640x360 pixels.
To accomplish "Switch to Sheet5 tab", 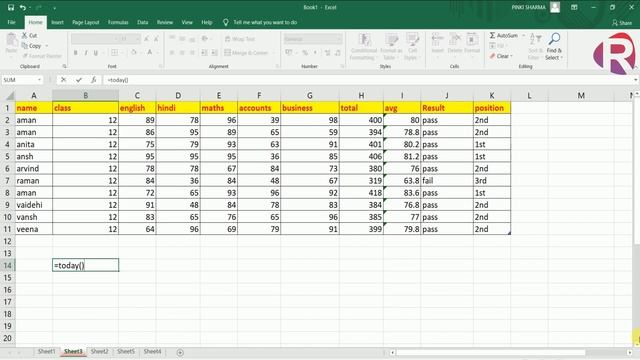I will coord(126,351).
